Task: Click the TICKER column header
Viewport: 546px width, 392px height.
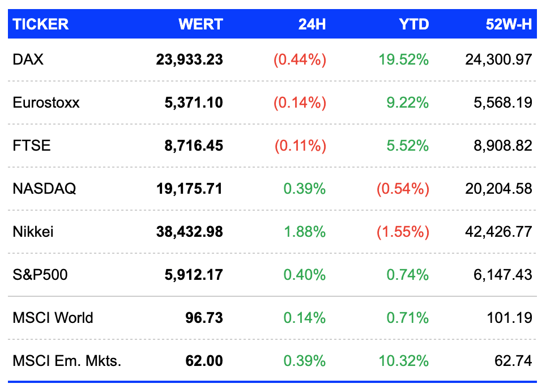Action: [40, 24]
